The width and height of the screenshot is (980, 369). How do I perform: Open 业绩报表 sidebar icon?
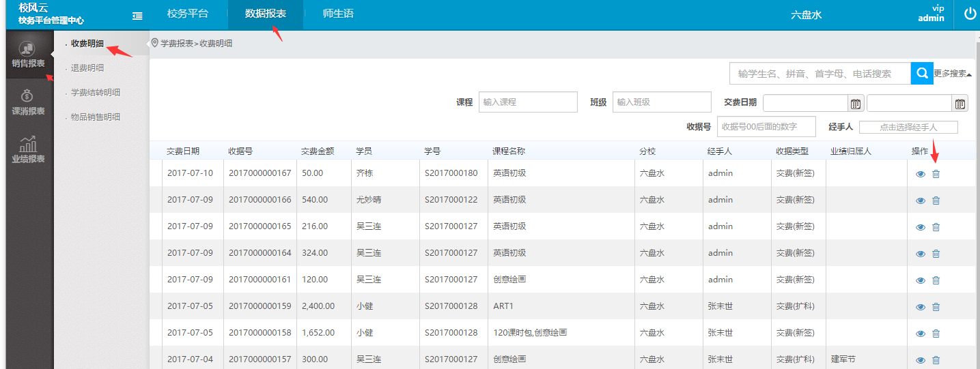click(x=29, y=150)
